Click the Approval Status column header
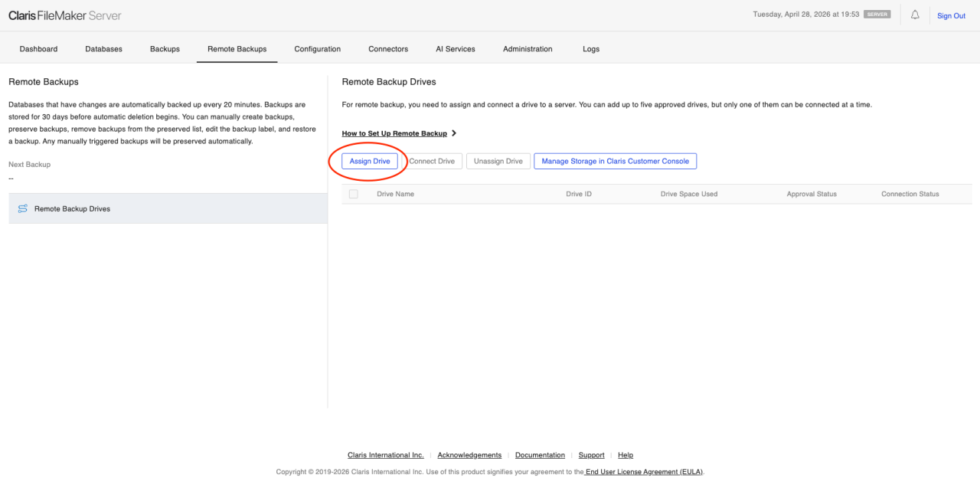This screenshot has height=488, width=980. 812,194
